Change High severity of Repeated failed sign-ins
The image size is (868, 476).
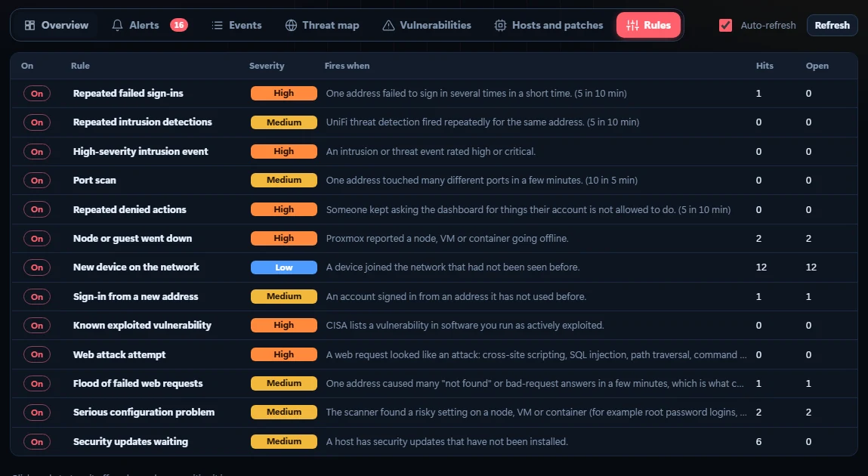284,94
